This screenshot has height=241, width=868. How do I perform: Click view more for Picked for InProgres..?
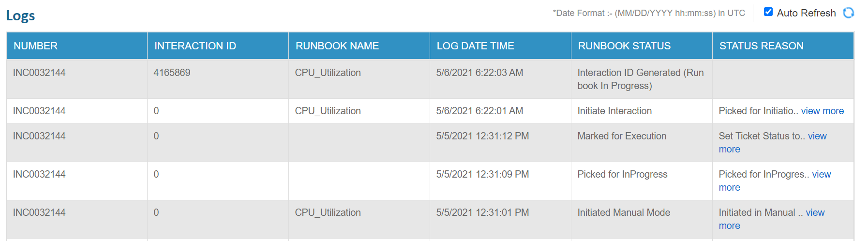[x=821, y=175]
